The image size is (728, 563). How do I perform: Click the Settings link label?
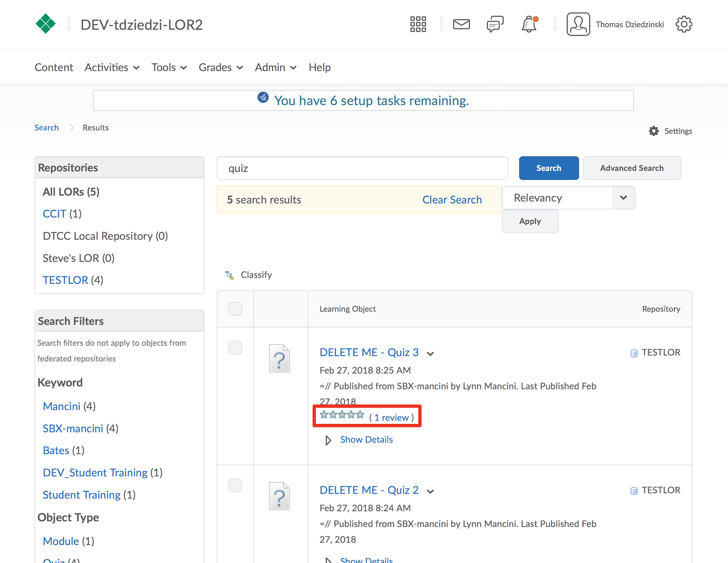(678, 131)
